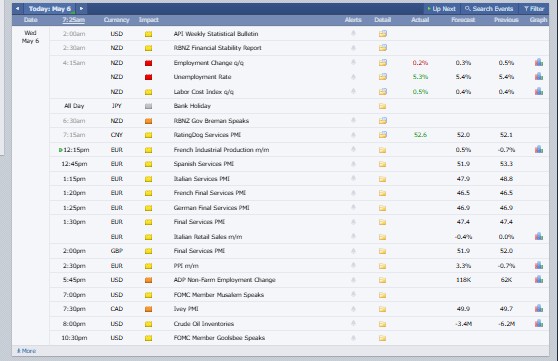Click the orange impact icon for Ivey PMI
This screenshot has width=558, height=361.
pyautogui.click(x=148, y=309)
